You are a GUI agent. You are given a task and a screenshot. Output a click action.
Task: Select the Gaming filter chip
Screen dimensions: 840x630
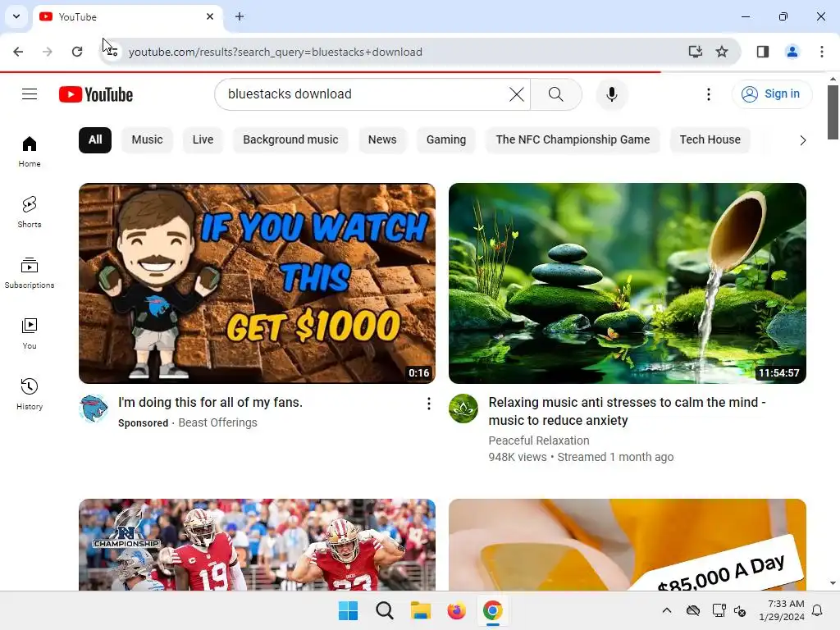click(446, 139)
